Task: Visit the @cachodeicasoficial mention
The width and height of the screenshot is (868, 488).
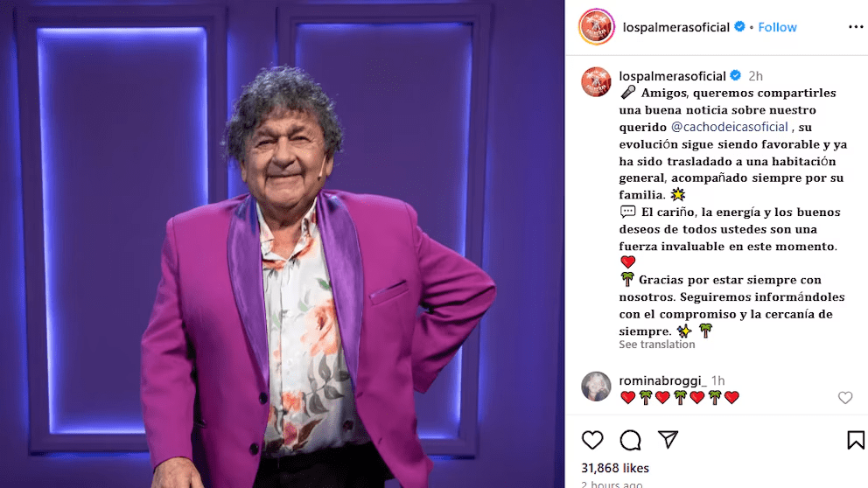Action: [729, 127]
